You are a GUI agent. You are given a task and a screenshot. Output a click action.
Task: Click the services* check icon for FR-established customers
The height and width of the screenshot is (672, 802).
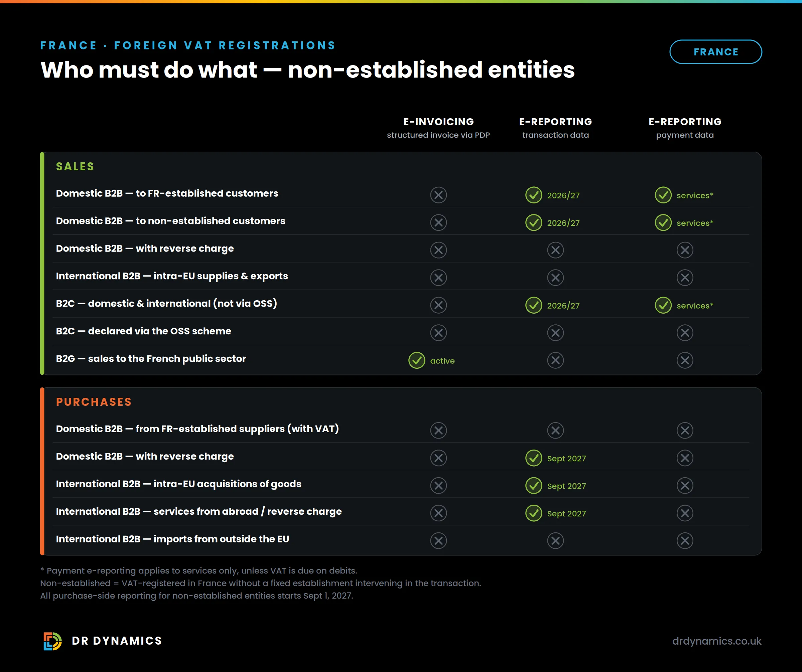tap(663, 195)
